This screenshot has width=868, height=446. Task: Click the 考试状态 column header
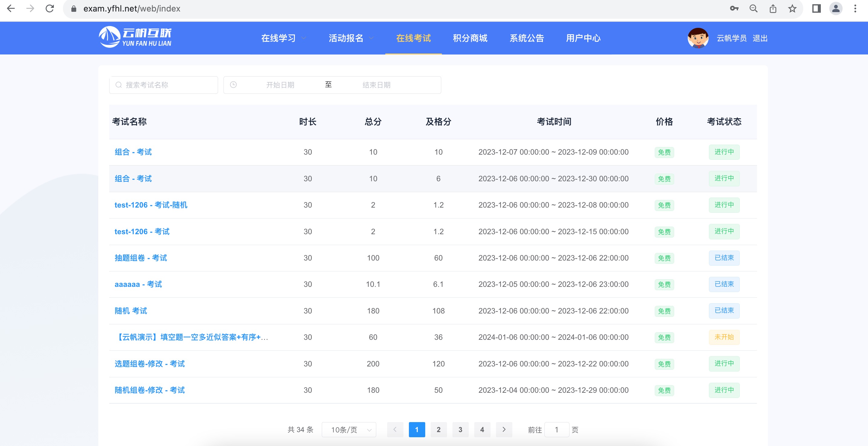pyautogui.click(x=724, y=122)
